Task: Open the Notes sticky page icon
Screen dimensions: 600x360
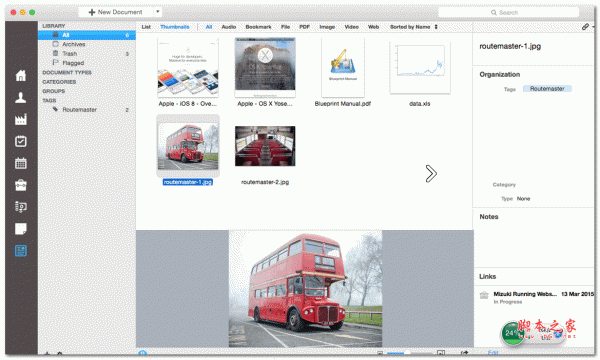Action: pos(21,229)
